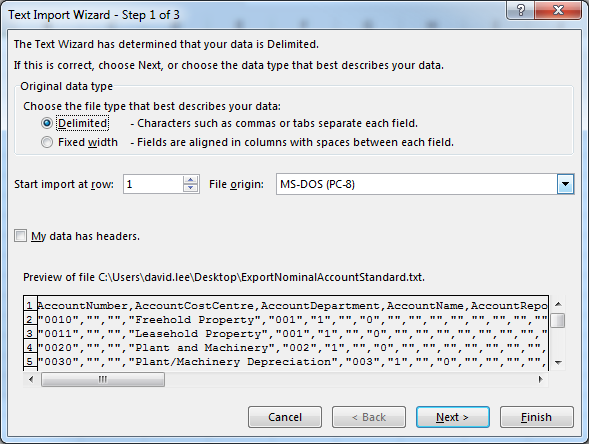Click the vertical preview scrollbar thumb
The height and width of the screenshot is (444, 589).
558,321
